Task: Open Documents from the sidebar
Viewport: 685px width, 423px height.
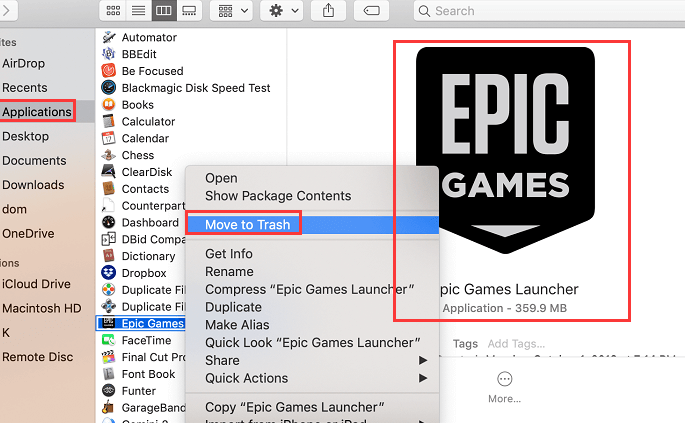Action: [x=34, y=161]
